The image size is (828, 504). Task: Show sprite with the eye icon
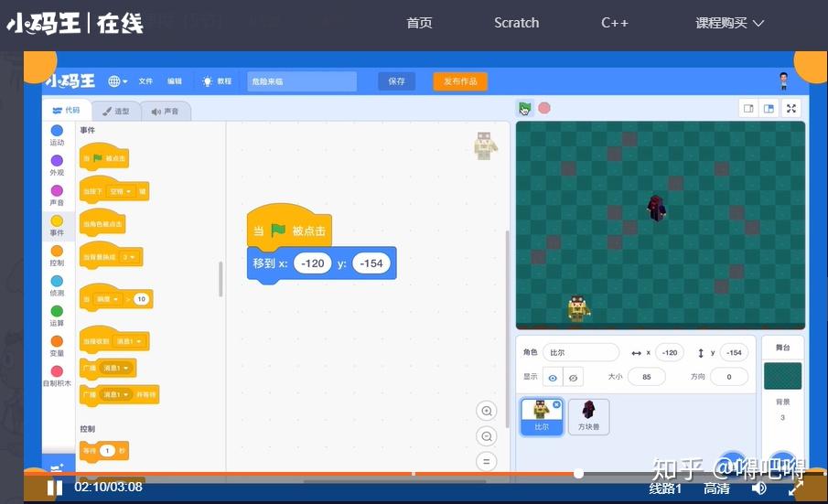coord(553,378)
